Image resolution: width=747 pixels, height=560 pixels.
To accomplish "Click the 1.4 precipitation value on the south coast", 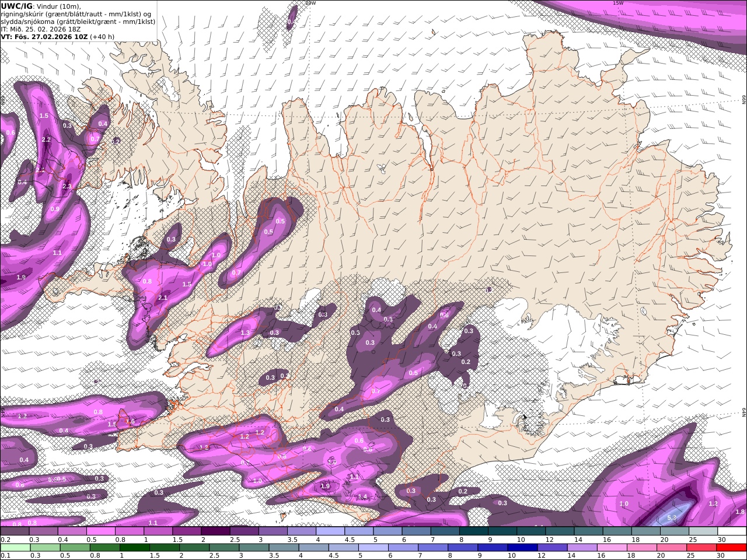I will pyautogui.click(x=362, y=497).
